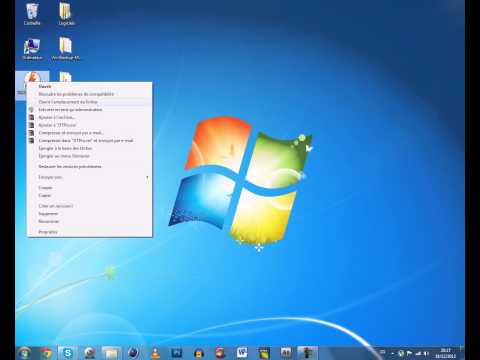Open Action Center flag in tray
The height and width of the screenshot is (360, 480).
[x=409, y=353]
